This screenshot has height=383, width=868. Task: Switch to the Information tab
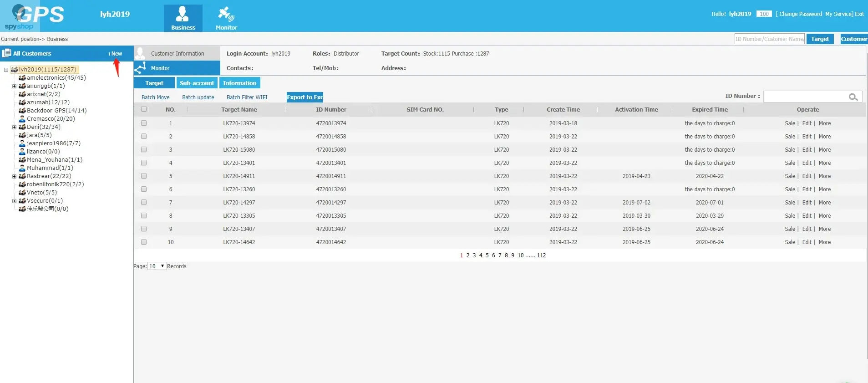(239, 83)
